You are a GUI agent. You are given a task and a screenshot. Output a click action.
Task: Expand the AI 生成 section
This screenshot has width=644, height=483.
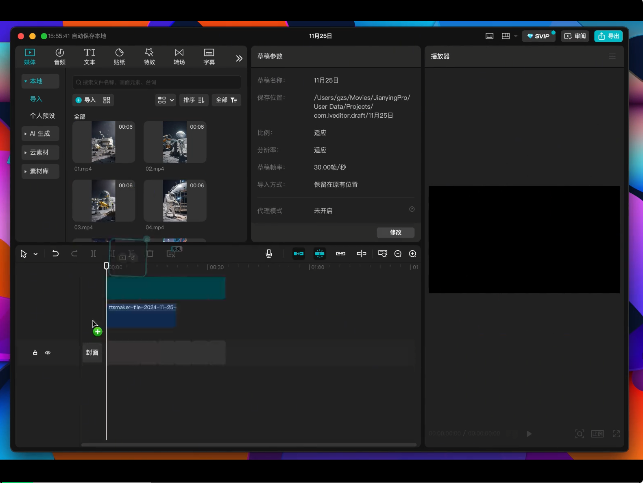(40, 133)
